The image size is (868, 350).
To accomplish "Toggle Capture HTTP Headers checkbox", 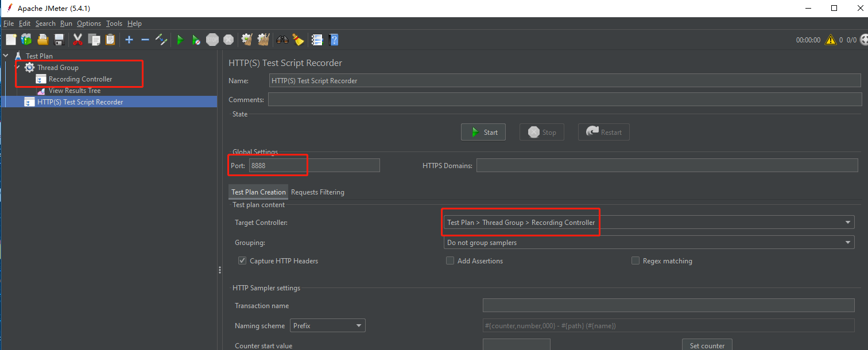I will [x=242, y=260].
